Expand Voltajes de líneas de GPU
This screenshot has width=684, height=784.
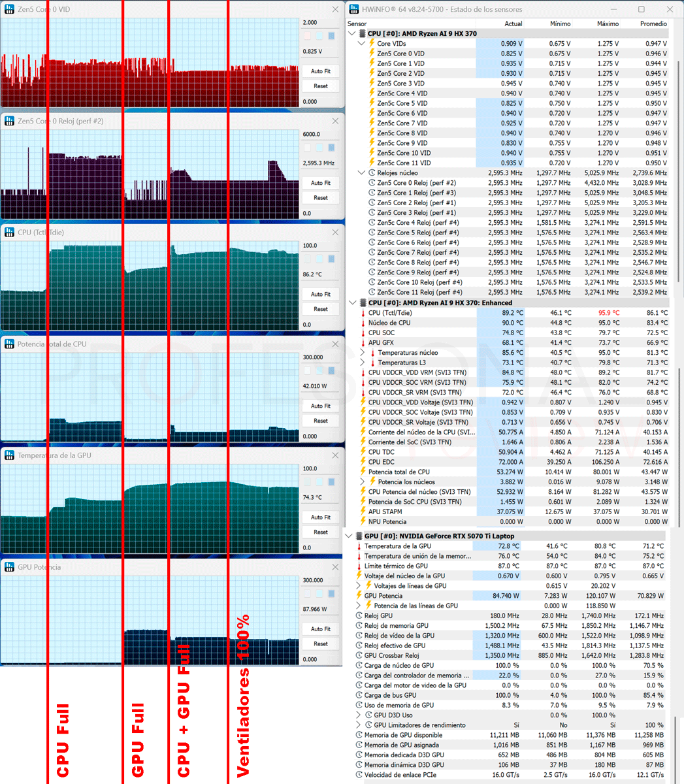(x=359, y=586)
